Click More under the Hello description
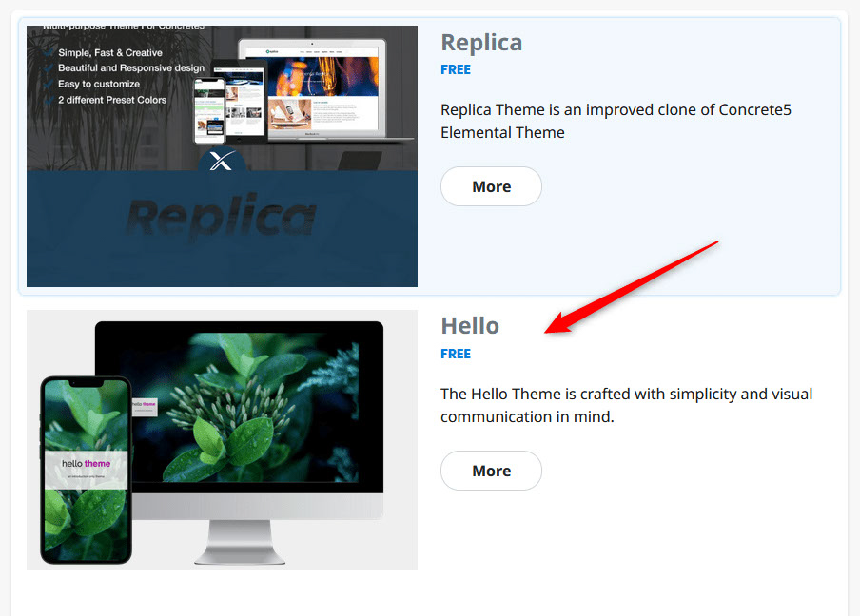 click(x=491, y=471)
